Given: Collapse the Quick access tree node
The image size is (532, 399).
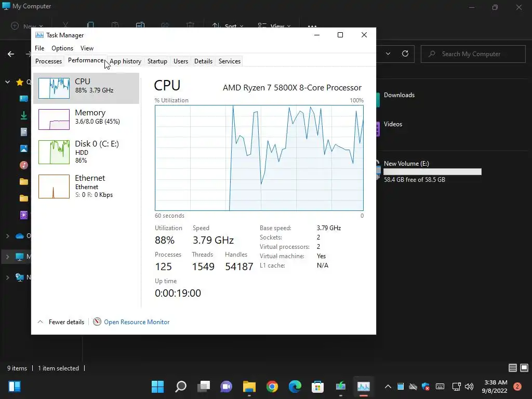Looking at the screenshot, I should [x=7, y=82].
